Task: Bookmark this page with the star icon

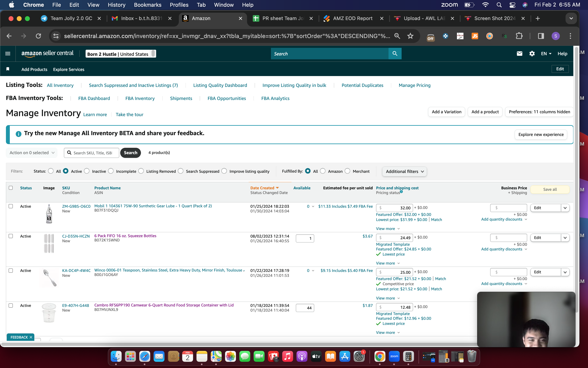Action: pyautogui.click(x=410, y=36)
